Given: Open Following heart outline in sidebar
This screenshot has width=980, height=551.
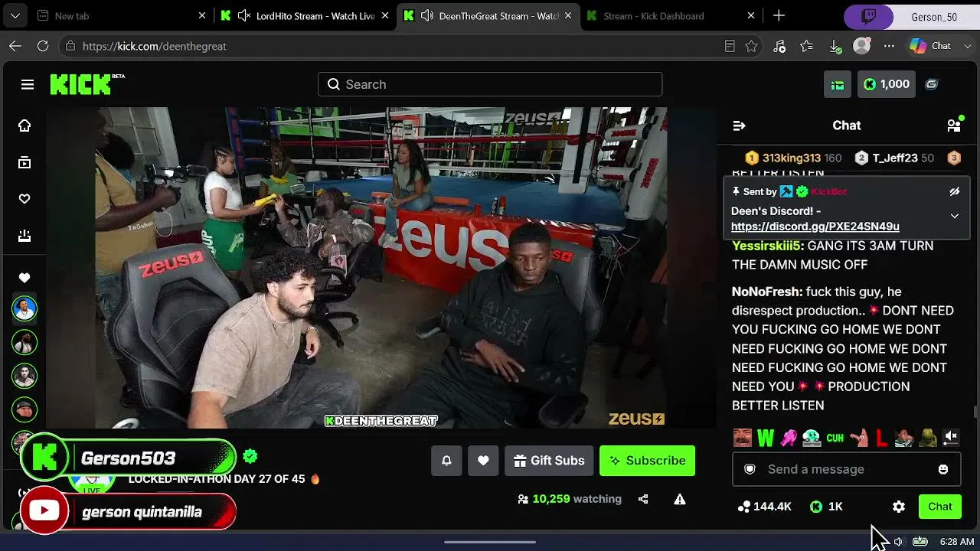Looking at the screenshot, I should [x=24, y=199].
